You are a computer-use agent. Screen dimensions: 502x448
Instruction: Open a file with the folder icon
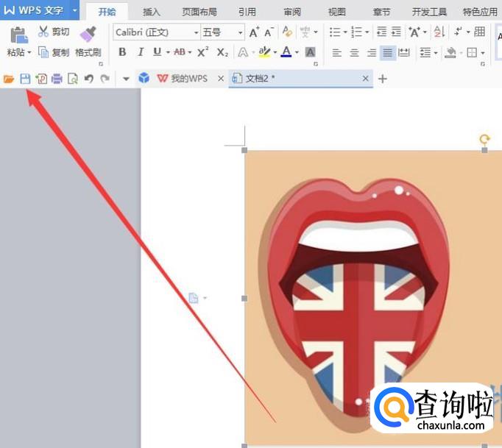point(9,79)
